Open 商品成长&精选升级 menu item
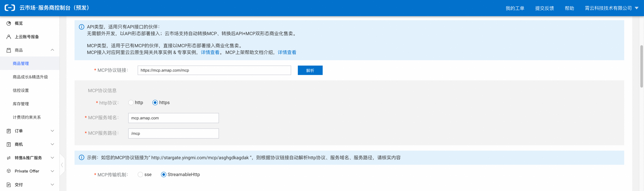The width and height of the screenshot is (644, 191). 30,77
